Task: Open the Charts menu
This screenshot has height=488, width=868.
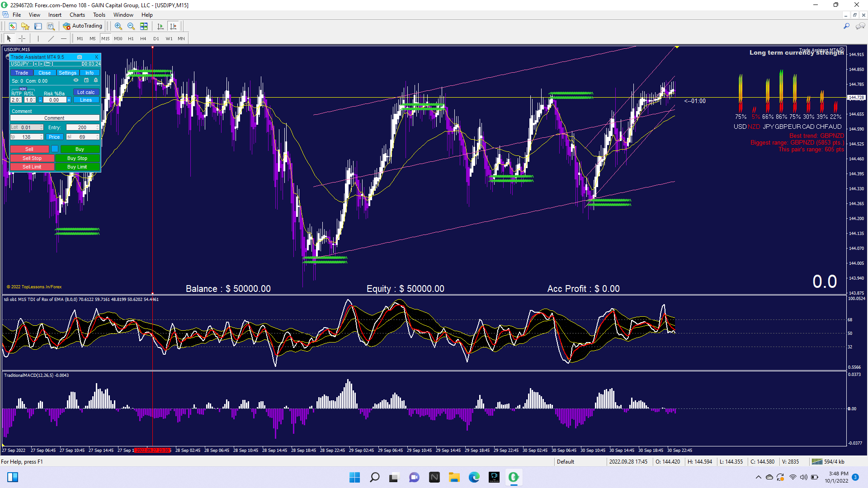Action: click(77, 15)
